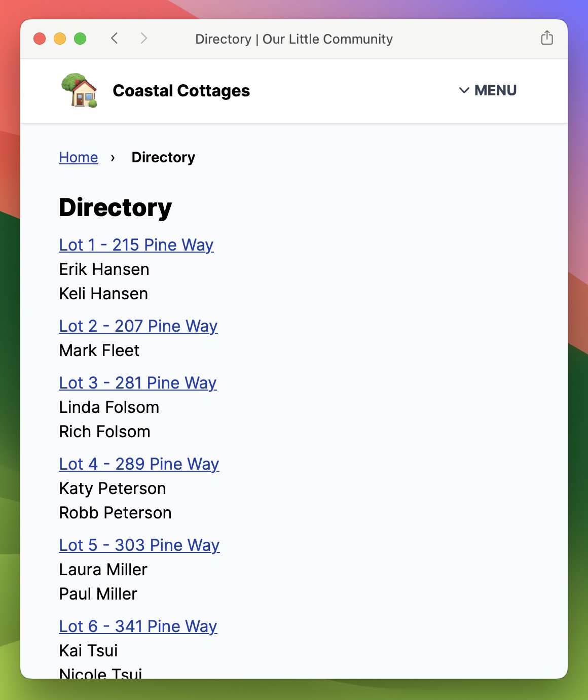Click the yellow minimize window button

[x=60, y=39]
